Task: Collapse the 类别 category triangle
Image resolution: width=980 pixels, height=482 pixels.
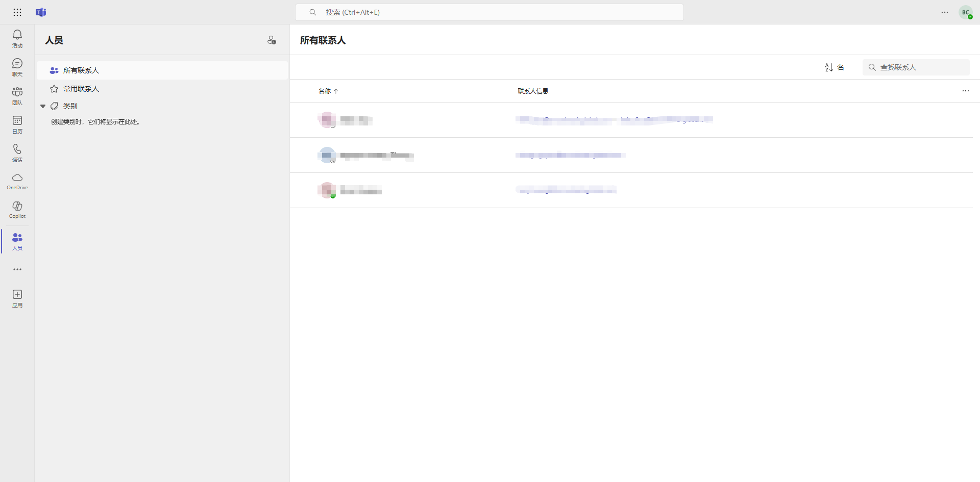Action: click(43, 106)
